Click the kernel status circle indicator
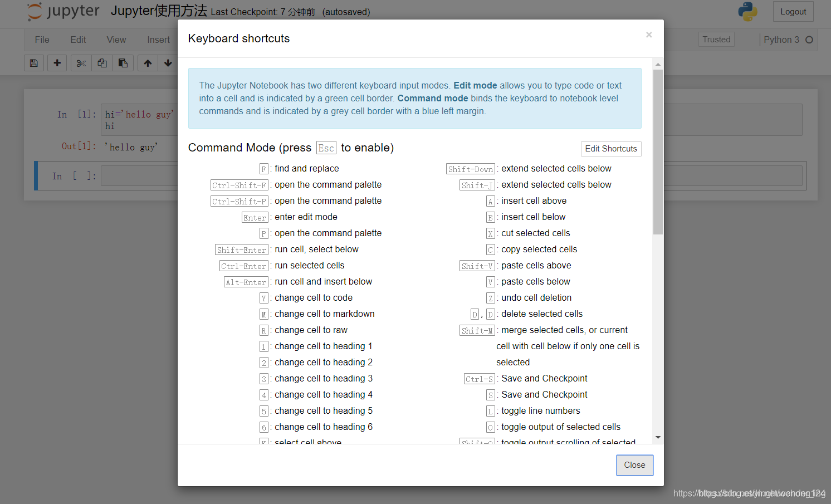Image resolution: width=831 pixels, height=504 pixels. [x=809, y=40]
